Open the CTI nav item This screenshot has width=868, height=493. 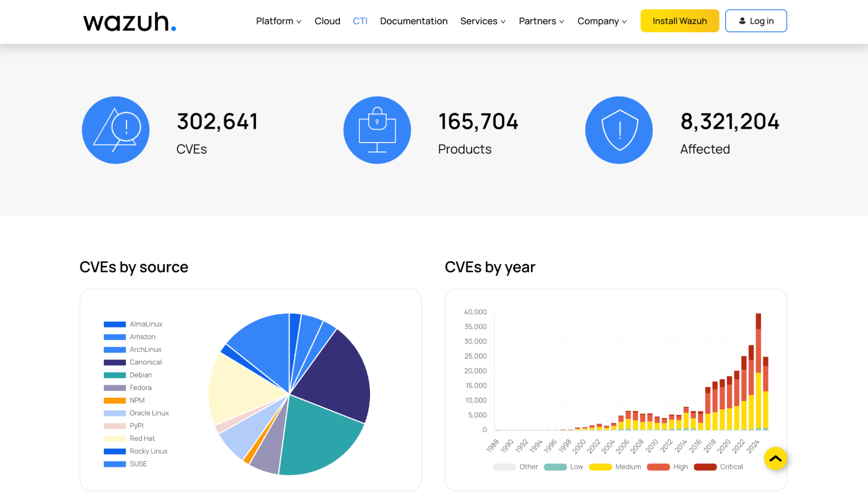(360, 21)
